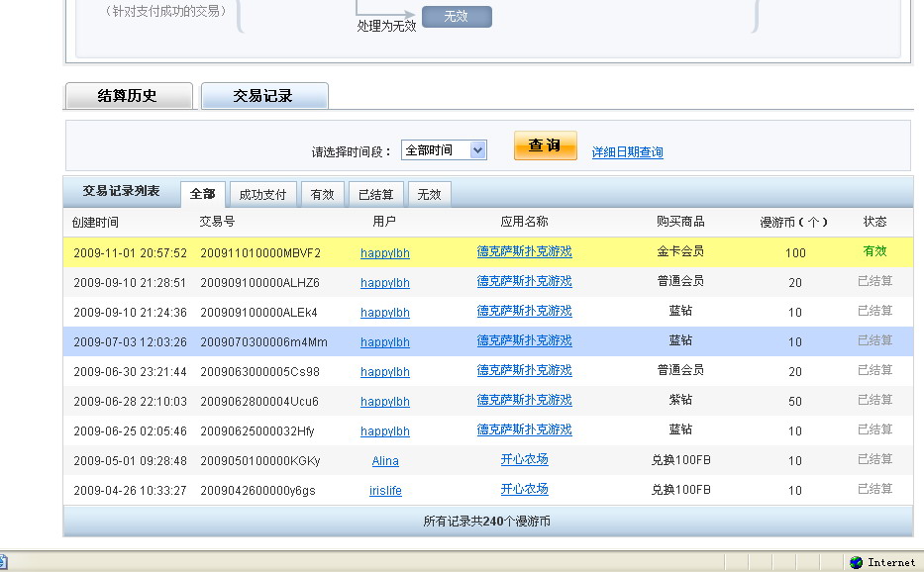Screen dimensions: 924x572
Task: Open user happylbh in first row
Action: pos(384,253)
